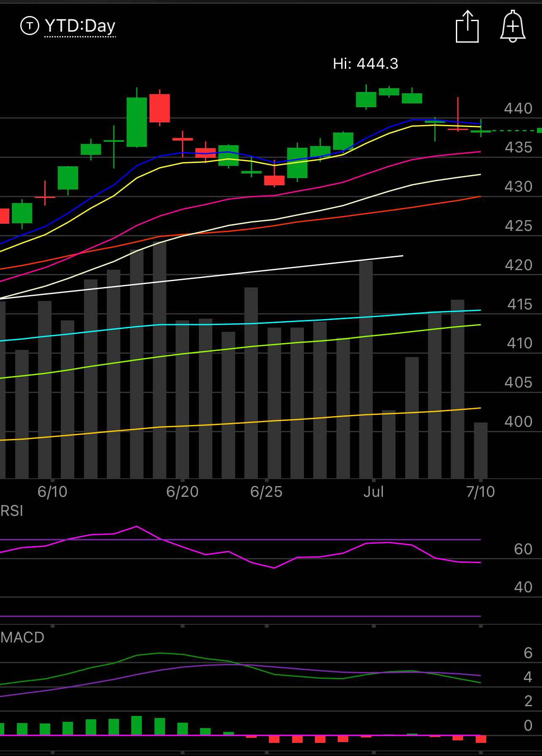Image resolution: width=542 pixels, height=756 pixels.
Task: Tap the green current-price marker on axis
Action: [539, 130]
